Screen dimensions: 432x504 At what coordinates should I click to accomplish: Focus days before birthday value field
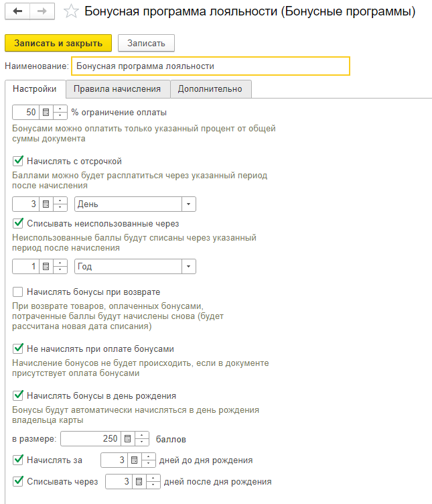pos(114,460)
